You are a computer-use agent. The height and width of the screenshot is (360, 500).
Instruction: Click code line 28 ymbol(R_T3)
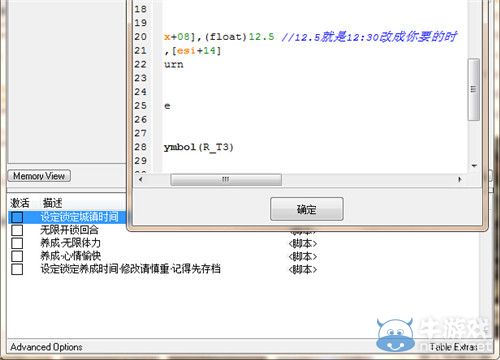(x=199, y=147)
